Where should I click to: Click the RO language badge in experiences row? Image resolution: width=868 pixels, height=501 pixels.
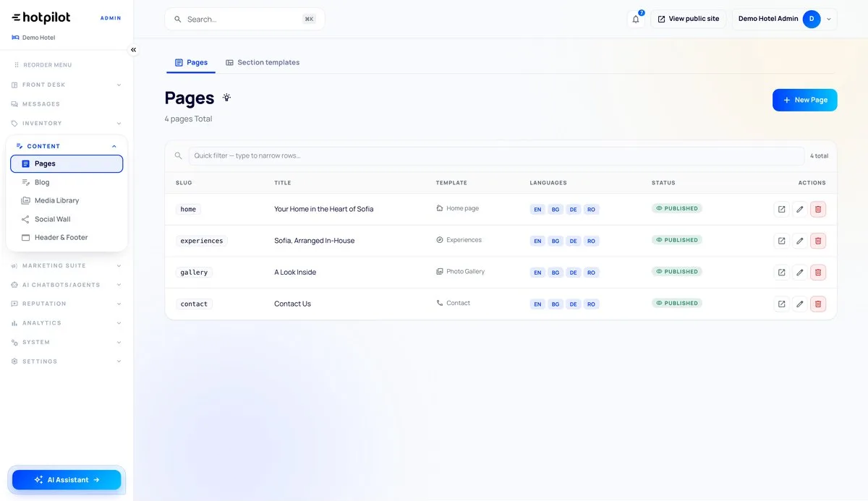tap(592, 241)
